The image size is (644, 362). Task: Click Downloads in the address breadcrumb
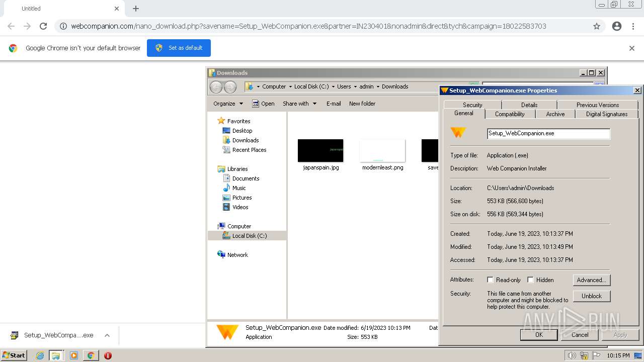395,86
